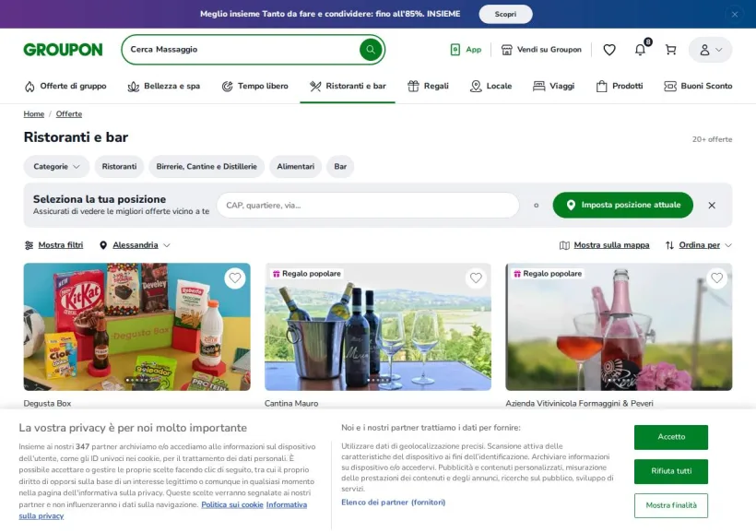Click the Cantina Mauro title

(x=291, y=403)
